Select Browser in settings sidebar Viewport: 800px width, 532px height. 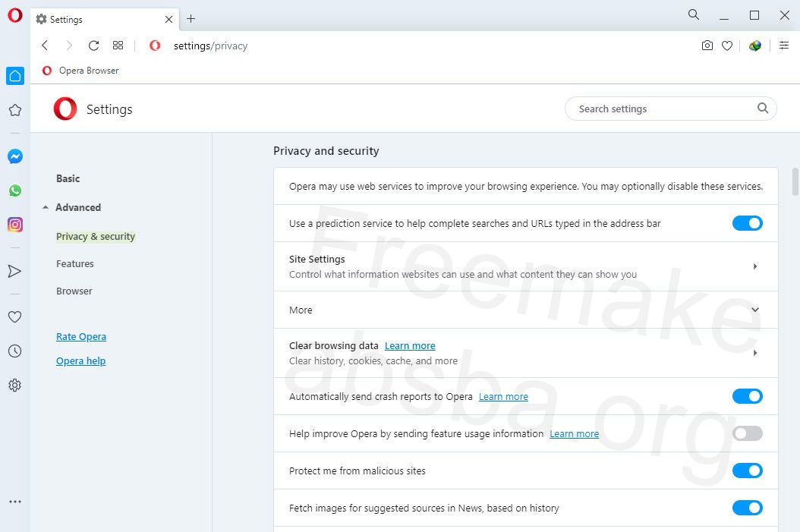coord(74,291)
